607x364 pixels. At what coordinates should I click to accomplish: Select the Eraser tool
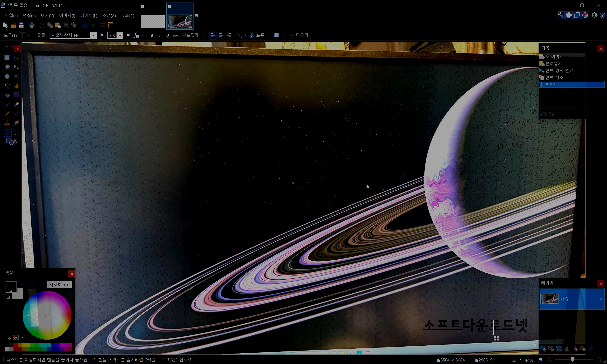coord(17,105)
